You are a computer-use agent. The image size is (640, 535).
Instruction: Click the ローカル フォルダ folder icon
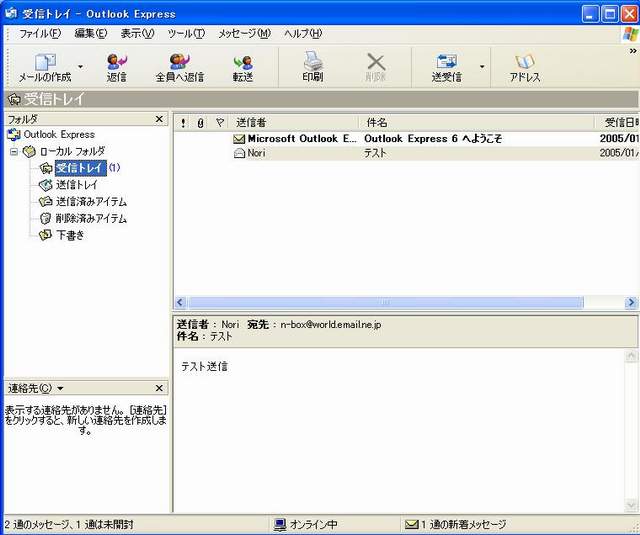click(29, 151)
